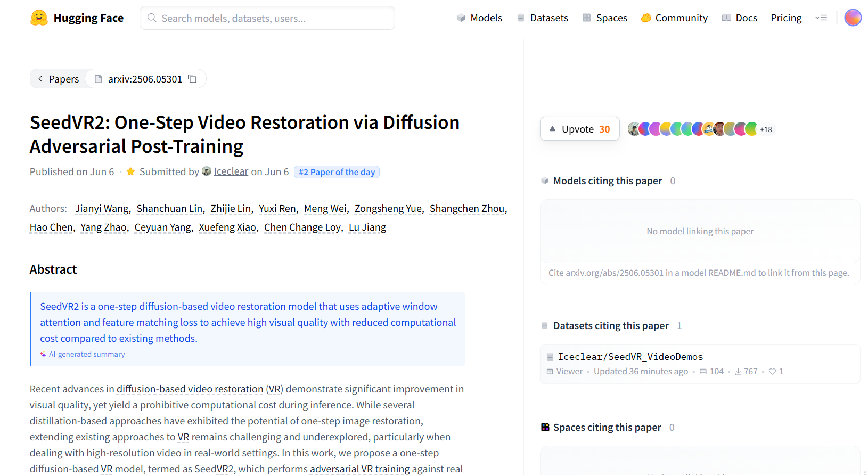Screen dimensions: 868x475
Task: Open Iceclear submitter profile link
Action: click(231, 171)
